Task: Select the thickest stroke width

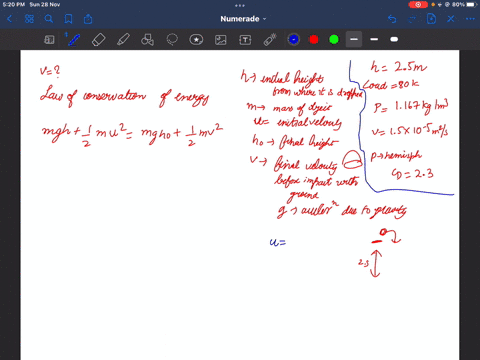Action: [394, 40]
